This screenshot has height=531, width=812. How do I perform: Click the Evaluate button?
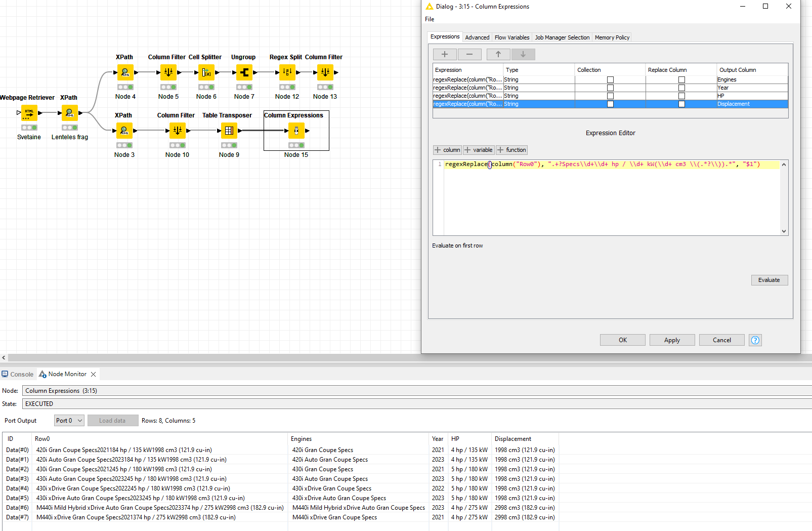pos(769,280)
